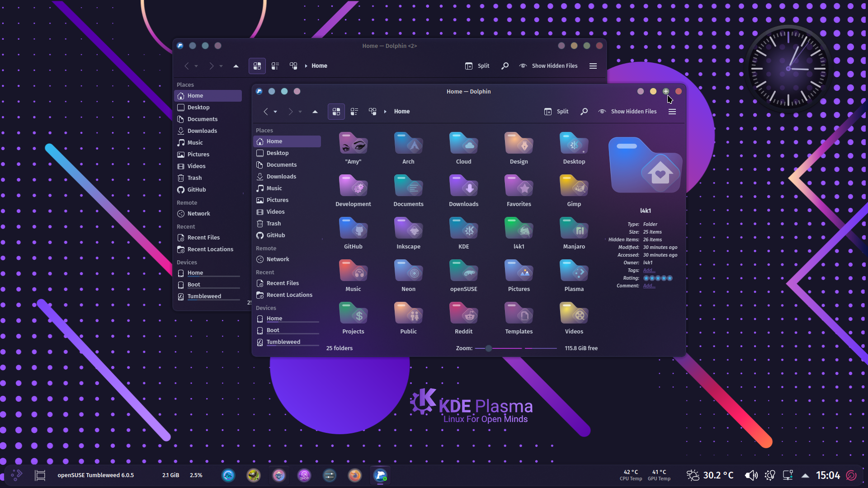Click Home breadcrumb in front Dolphin
This screenshot has width=868, height=488.
[x=402, y=112]
